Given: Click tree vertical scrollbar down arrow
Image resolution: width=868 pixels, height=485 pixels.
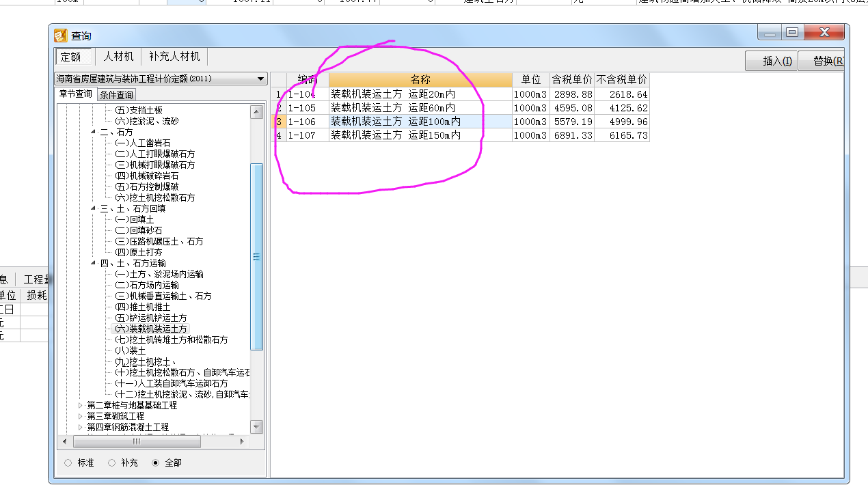Looking at the screenshot, I should tap(257, 427).
